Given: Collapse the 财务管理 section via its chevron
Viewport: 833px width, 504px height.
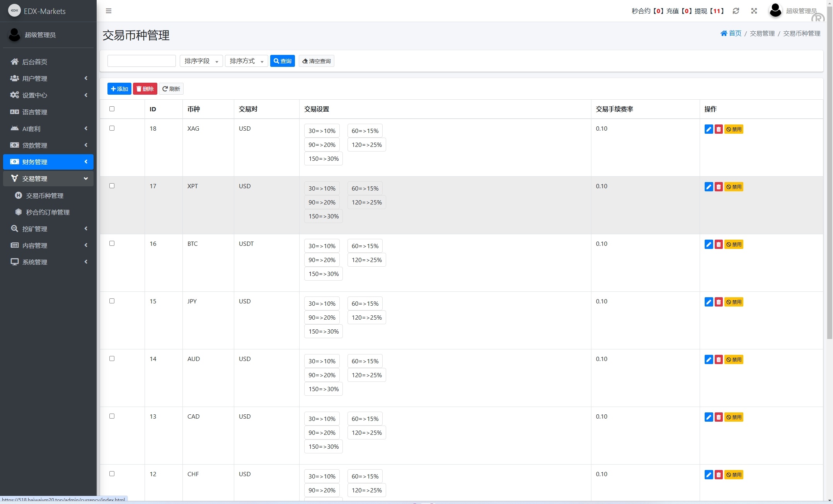Looking at the screenshot, I should 86,162.
